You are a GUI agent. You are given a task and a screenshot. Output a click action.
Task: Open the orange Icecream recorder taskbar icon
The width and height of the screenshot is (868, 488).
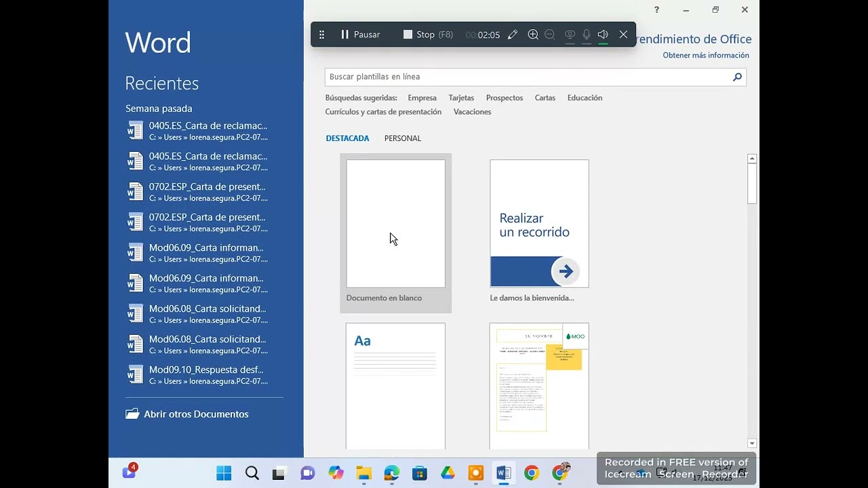(475, 473)
